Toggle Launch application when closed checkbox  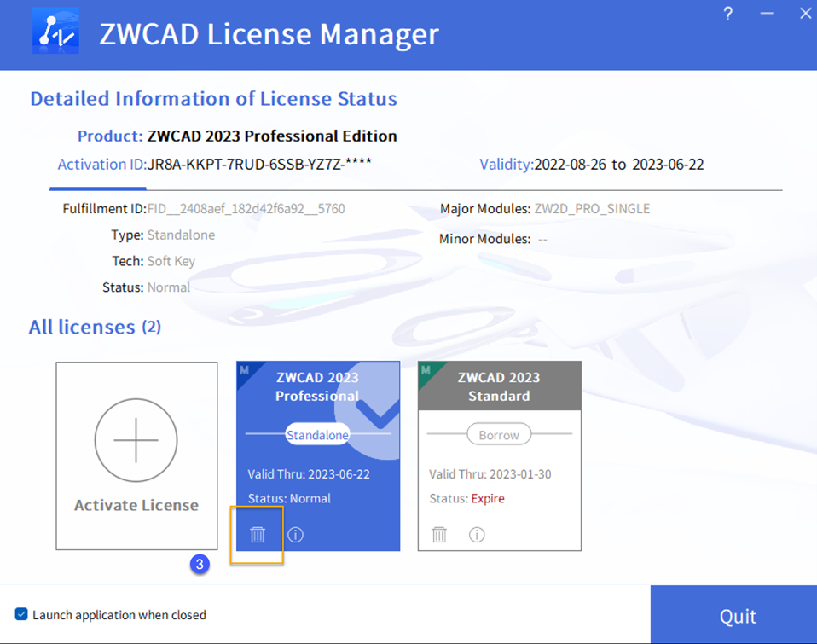click(x=21, y=614)
